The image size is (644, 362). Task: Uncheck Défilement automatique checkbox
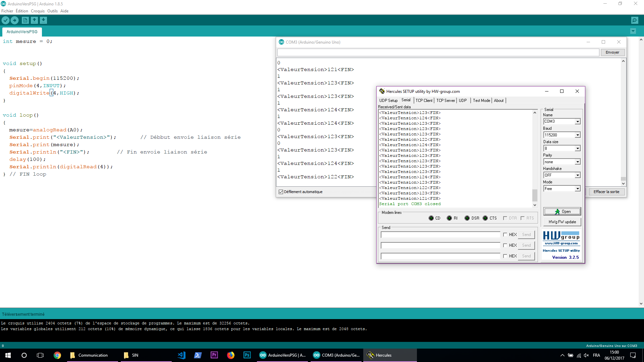pos(281,192)
